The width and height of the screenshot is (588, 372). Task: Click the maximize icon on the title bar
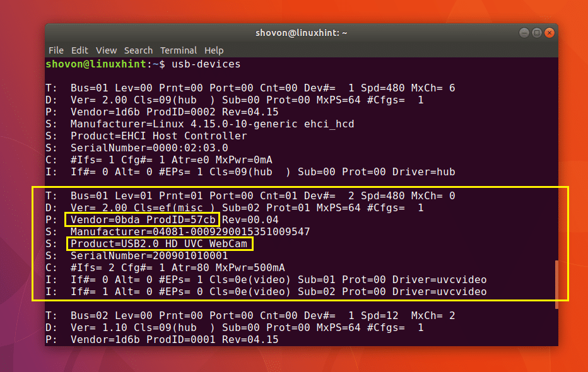tap(538, 32)
